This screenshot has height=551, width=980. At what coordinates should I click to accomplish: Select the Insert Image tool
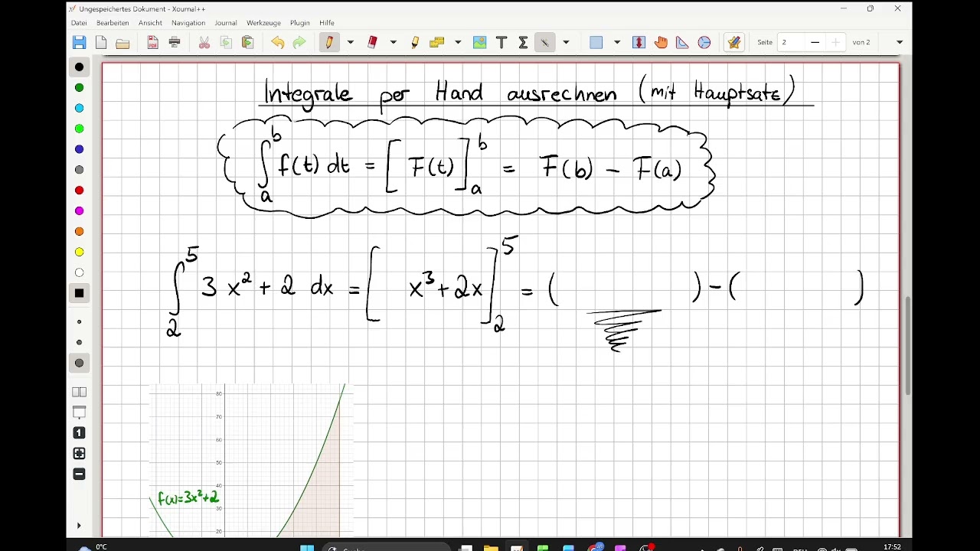480,43
